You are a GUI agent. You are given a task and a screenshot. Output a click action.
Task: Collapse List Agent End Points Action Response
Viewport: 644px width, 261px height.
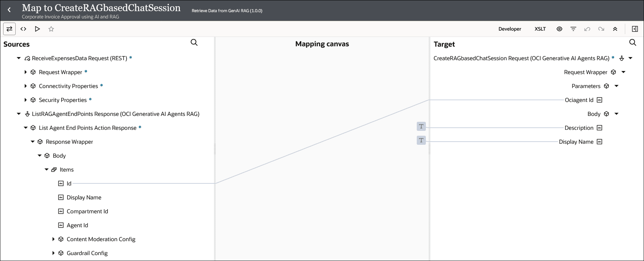[x=26, y=128]
